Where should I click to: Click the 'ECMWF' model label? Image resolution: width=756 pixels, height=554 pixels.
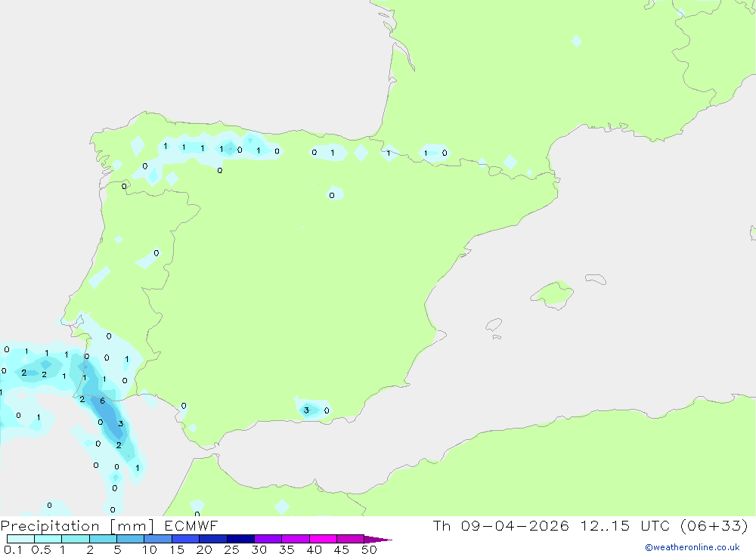pos(191,526)
